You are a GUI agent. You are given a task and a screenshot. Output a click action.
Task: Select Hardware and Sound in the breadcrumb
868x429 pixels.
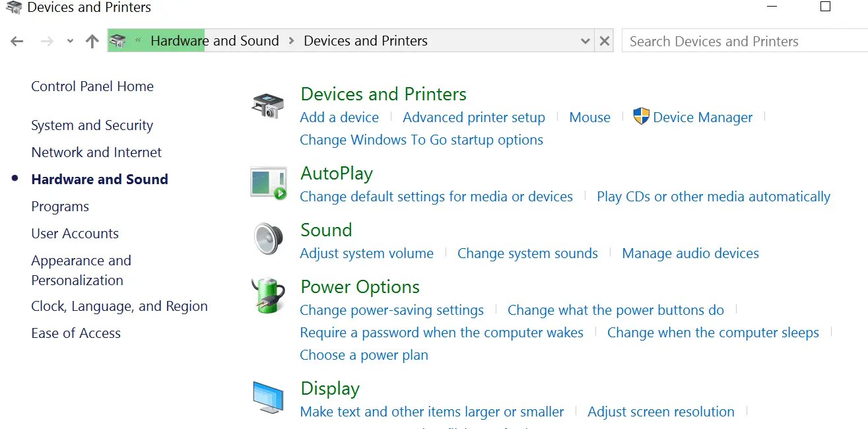pos(215,40)
